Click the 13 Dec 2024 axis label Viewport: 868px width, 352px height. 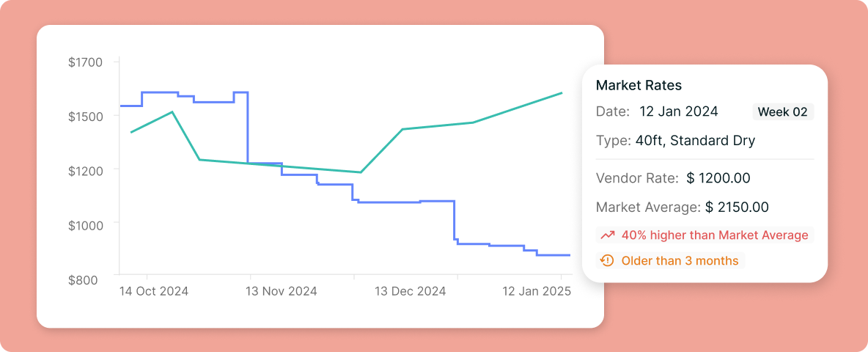pyautogui.click(x=411, y=291)
